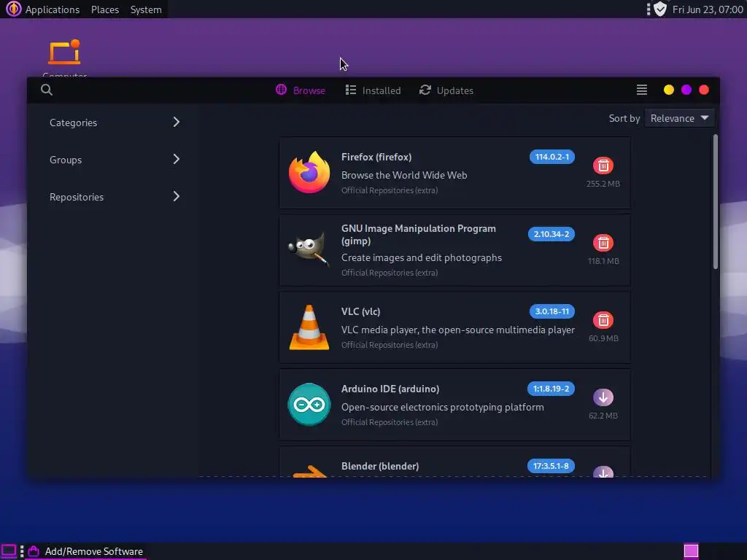Click 'Browse the World Wide Web' description

point(404,175)
